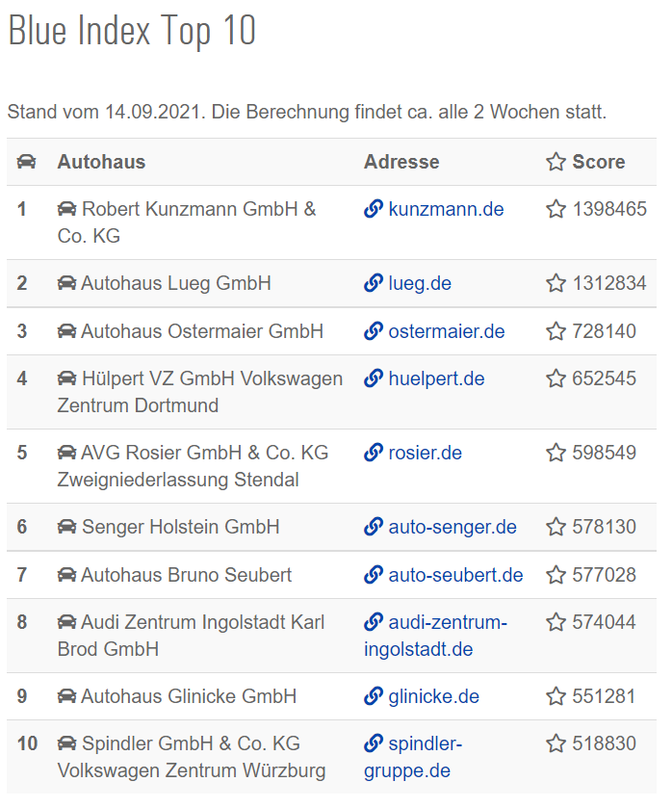Visit the ostermaier.de link
This screenshot has height=808, width=672.
447,331
